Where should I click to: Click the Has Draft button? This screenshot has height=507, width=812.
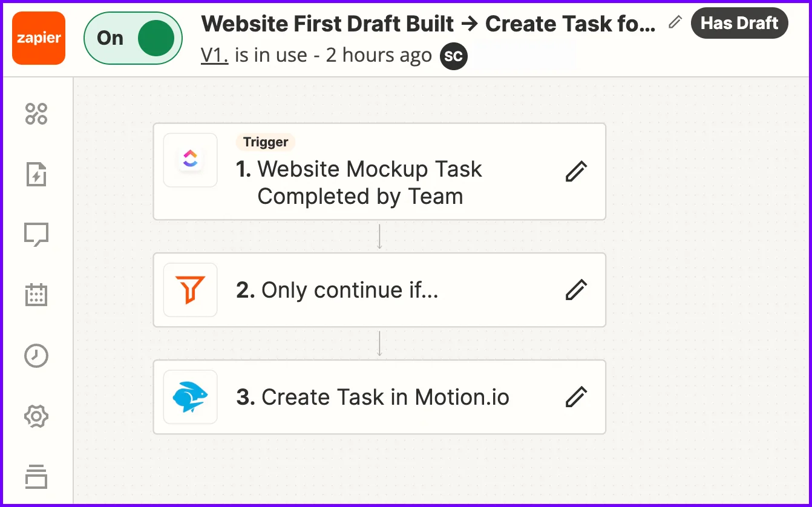[x=739, y=23]
